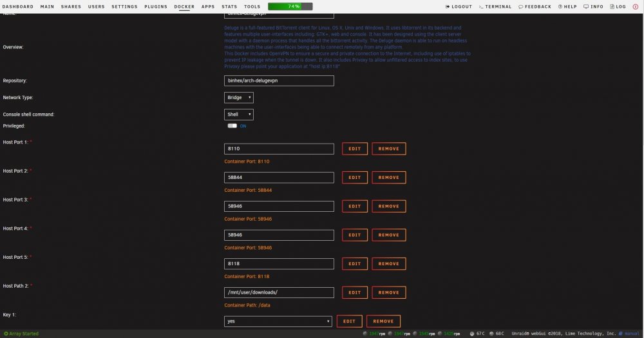The height and width of the screenshot is (338, 644).
Task: Remove Host Port 4
Action: tap(388, 235)
